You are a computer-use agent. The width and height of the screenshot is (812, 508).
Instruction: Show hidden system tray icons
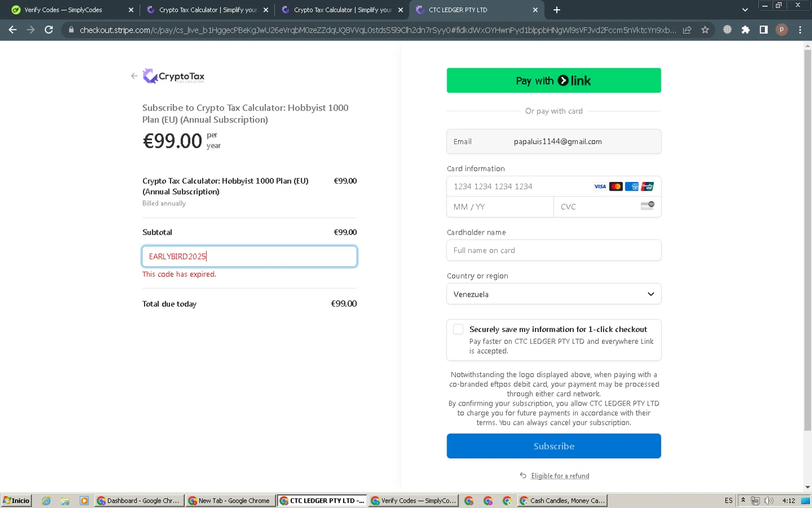pyautogui.click(x=743, y=500)
